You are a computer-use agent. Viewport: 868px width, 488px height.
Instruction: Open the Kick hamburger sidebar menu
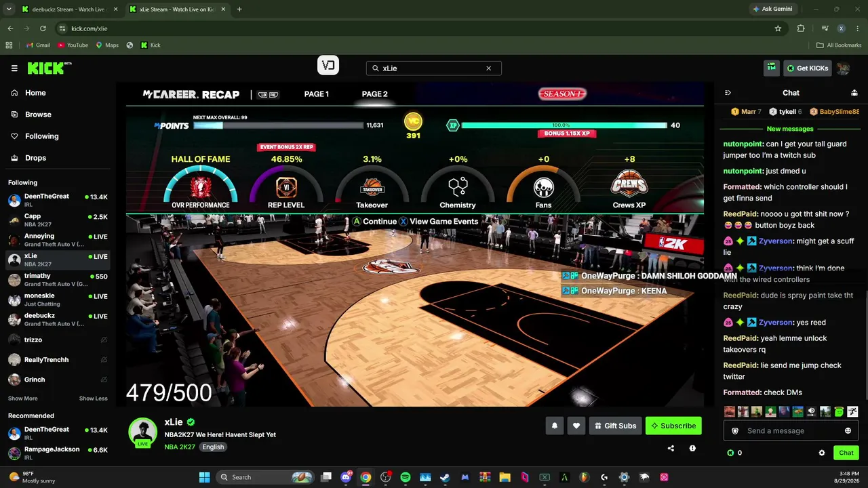click(x=14, y=68)
